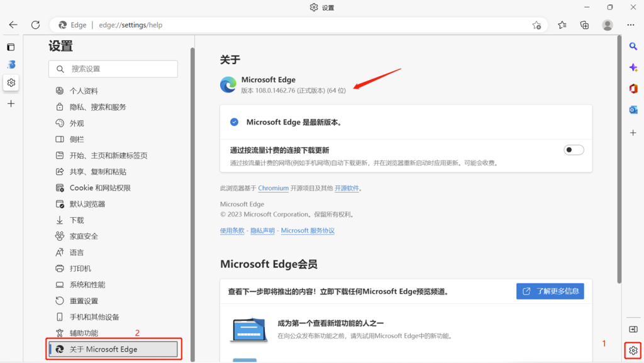Open the user profile menu
The height and width of the screenshot is (363, 644).
tap(608, 25)
